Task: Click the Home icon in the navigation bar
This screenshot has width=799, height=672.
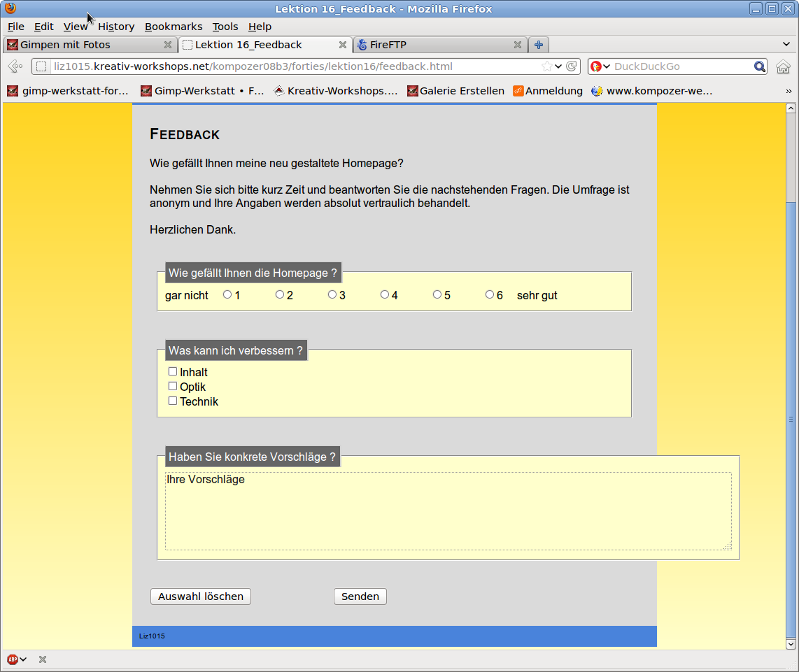Action: 783,66
